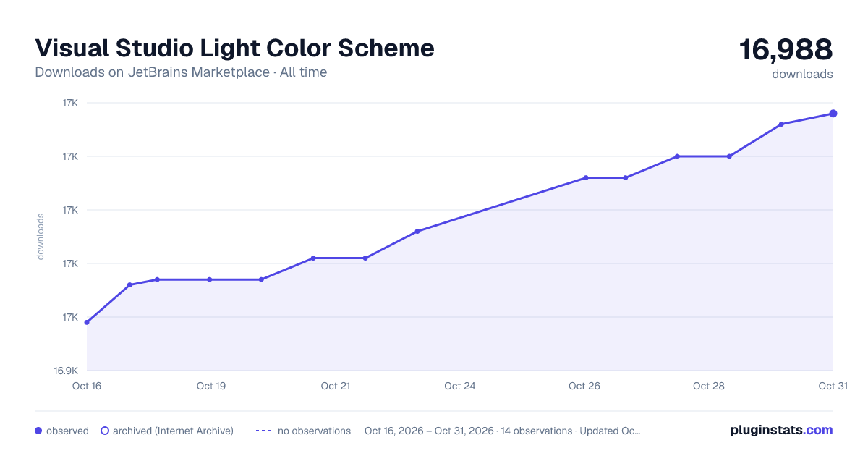Select the 'observed' legend label
Screen dimensions: 868x456
(67, 431)
